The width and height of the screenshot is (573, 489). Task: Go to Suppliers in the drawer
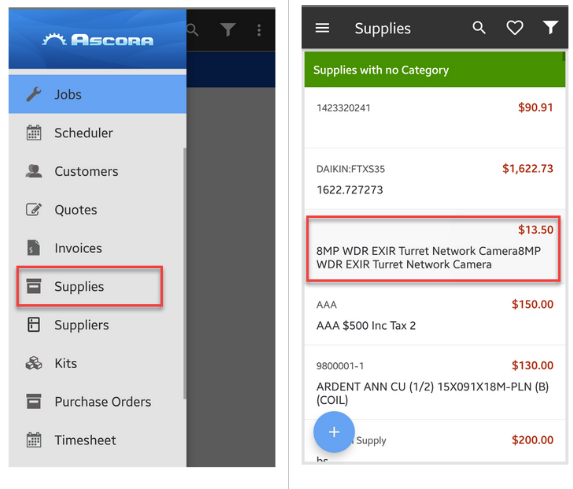98,325
